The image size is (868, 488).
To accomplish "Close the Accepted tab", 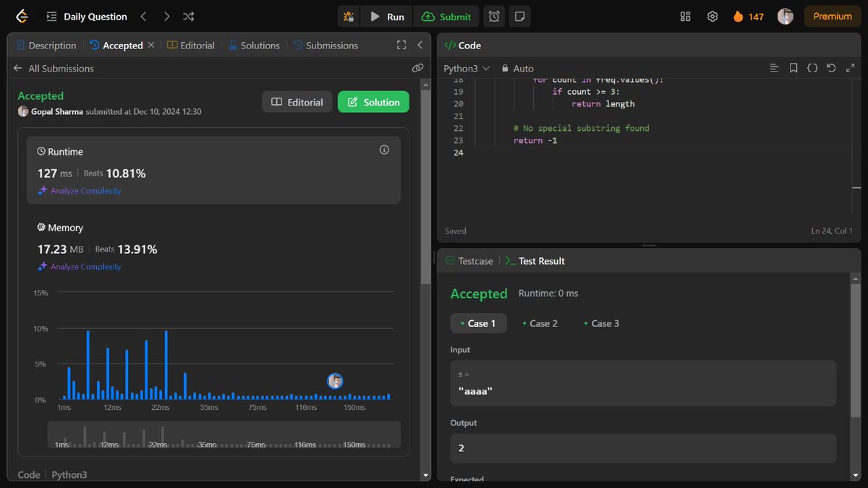I will 151,45.
